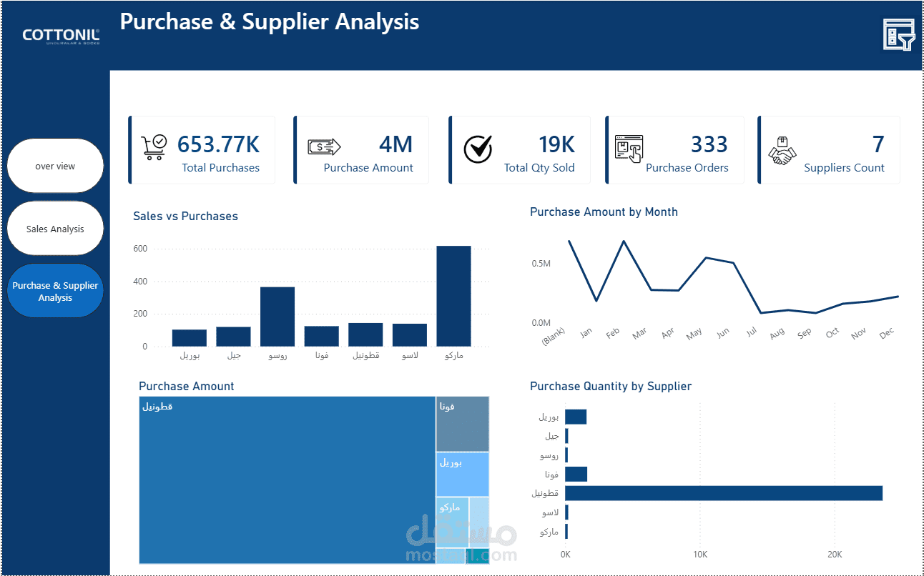Screen dimensions: 924x576
Task: Click the handshake Suppliers Count icon
Action: [782, 151]
